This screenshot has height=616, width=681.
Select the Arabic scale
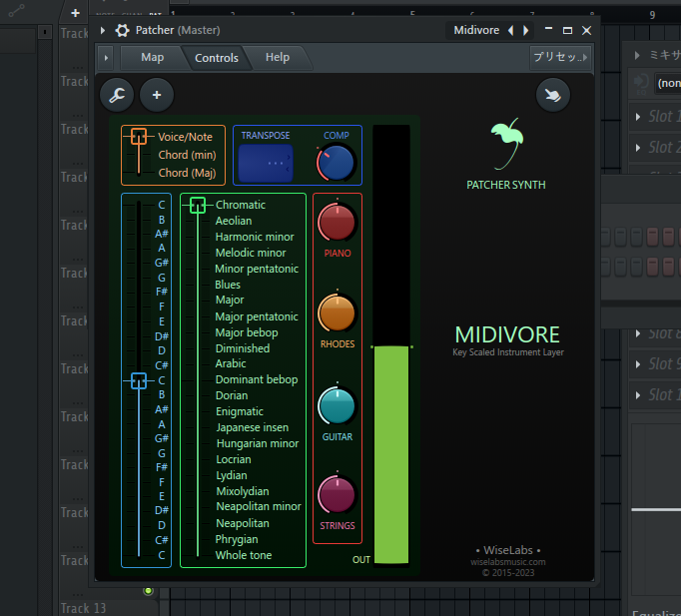pyautogui.click(x=231, y=363)
